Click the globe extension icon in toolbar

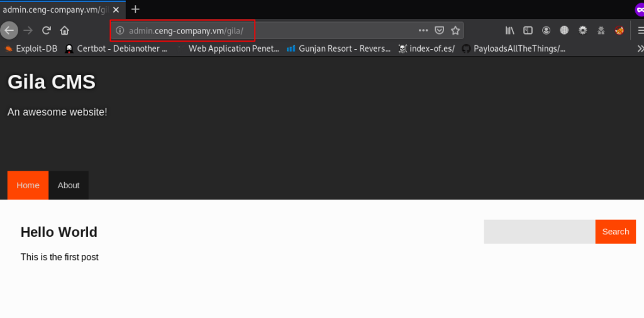coord(564,30)
